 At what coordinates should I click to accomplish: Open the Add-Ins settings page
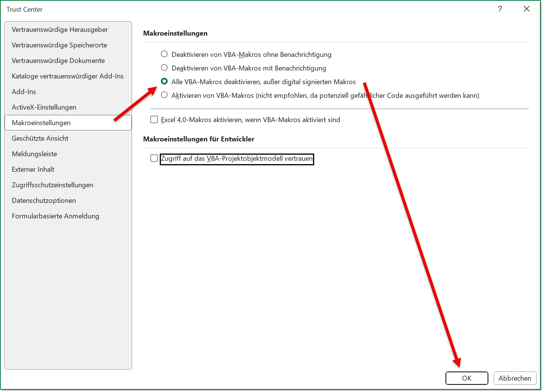[x=24, y=92]
